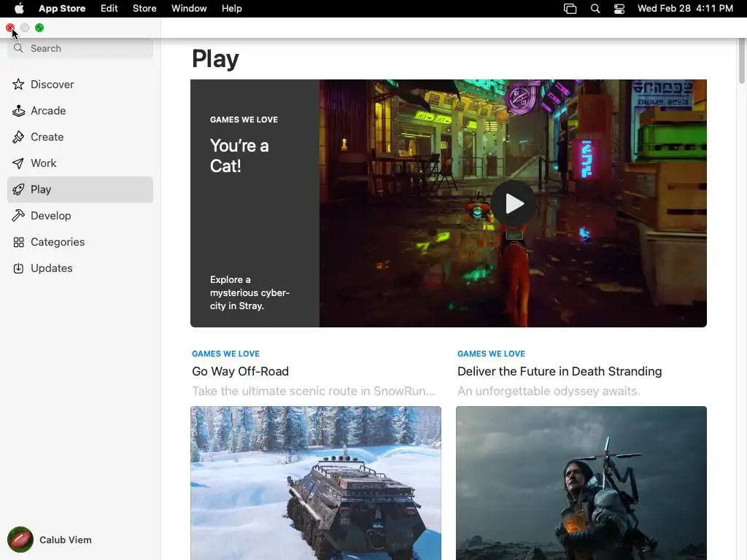Open the Develop sidebar label
Screen dimensions: 747x560
[51, 216]
